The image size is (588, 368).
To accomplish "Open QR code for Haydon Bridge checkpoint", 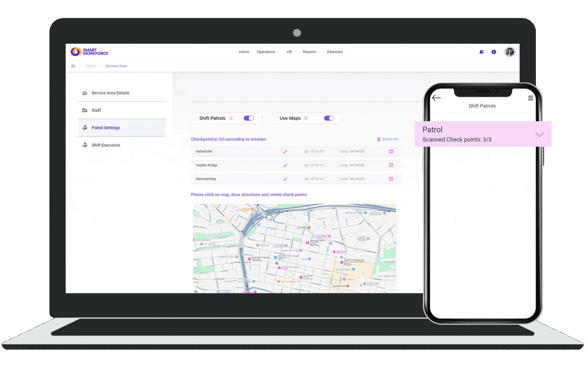I will 391,165.
